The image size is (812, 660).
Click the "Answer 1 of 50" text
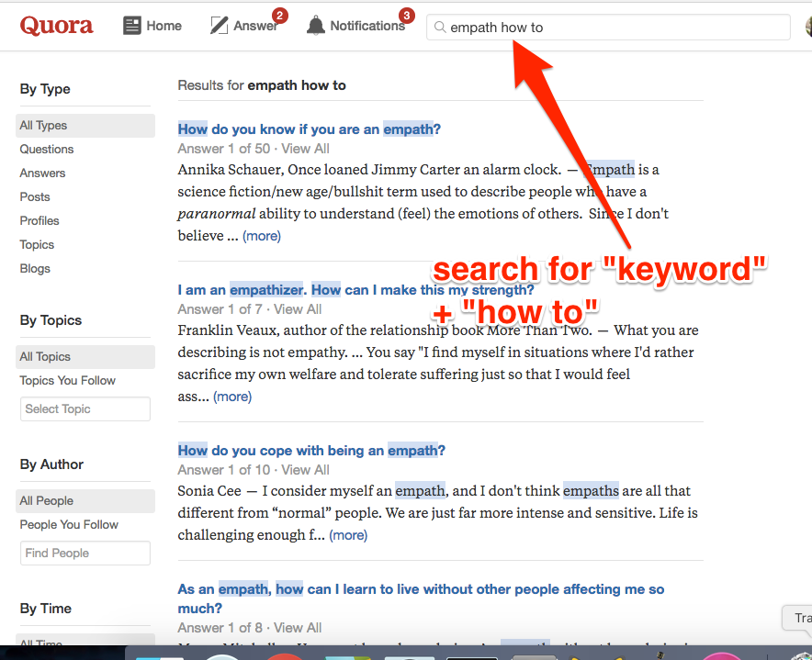(224, 149)
